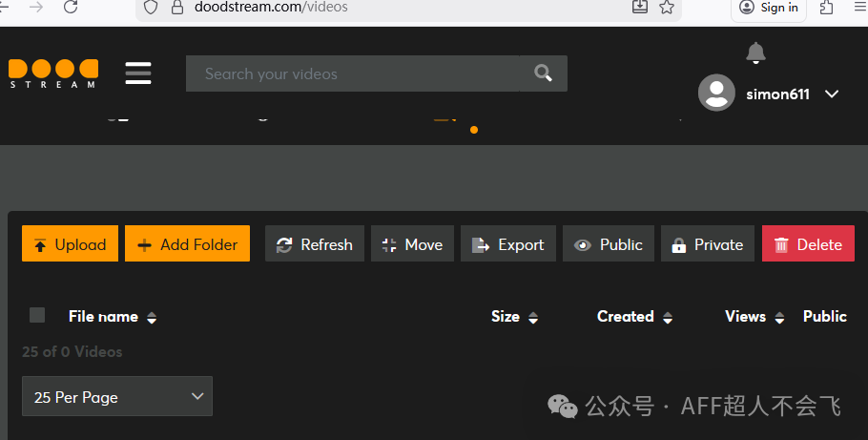Click the address bar download-page icon
Image resolution: width=868 pixels, height=440 pixels.
(x=640, y=7)
